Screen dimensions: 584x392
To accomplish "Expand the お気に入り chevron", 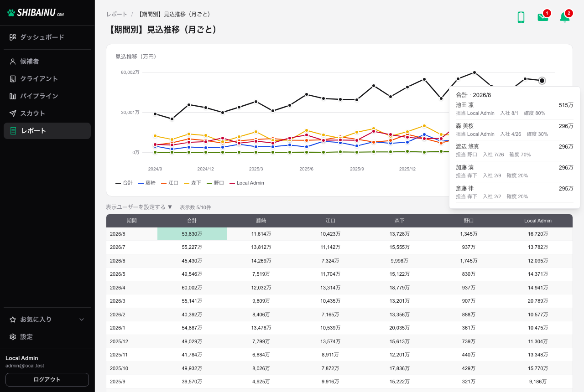I will pyautogui.click(x=82, y=320).
